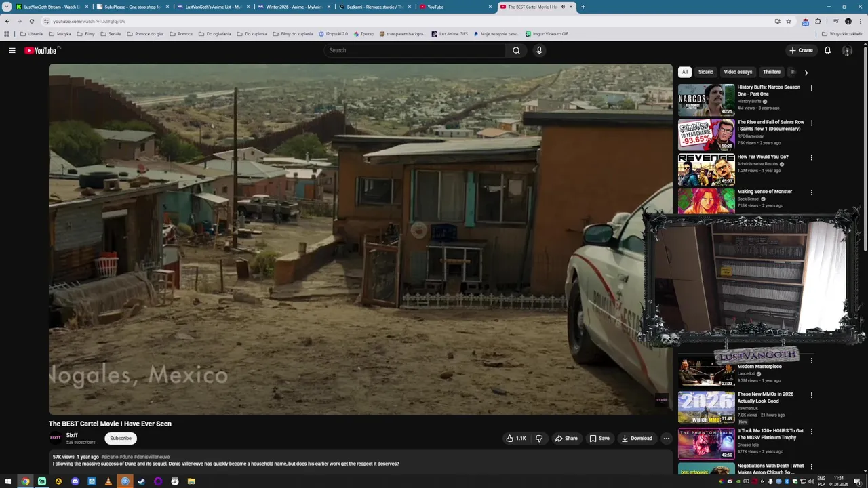Go to the YouTube home logo
This screenshot has height=488, width=868.
coord(42,50)
